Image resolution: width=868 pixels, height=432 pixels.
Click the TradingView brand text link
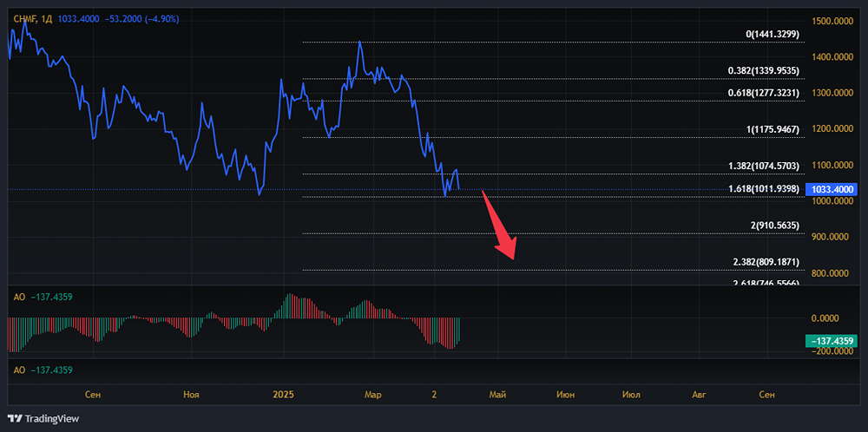(x=52, y=419)
